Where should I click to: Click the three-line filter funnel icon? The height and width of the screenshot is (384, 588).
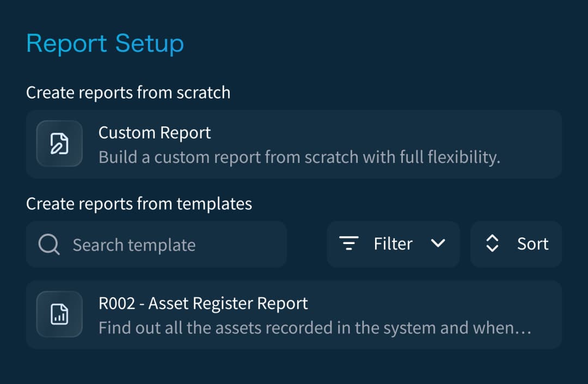349,243
